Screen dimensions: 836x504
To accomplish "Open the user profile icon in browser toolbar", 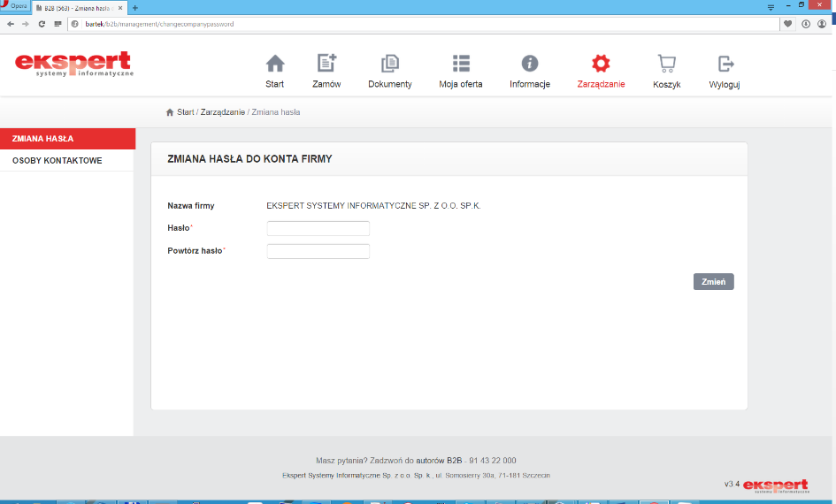I will (822, 24).
